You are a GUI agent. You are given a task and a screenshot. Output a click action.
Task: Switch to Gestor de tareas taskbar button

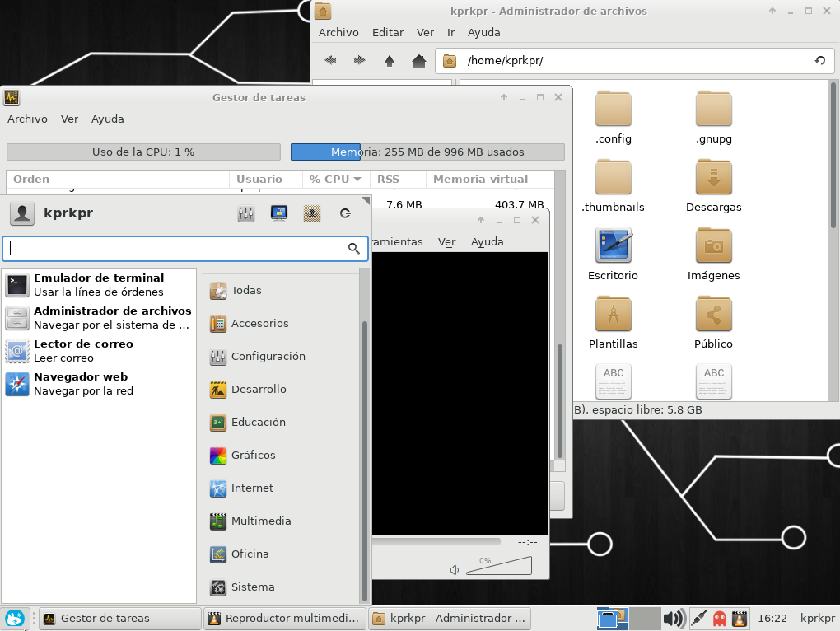coord(119,618)
